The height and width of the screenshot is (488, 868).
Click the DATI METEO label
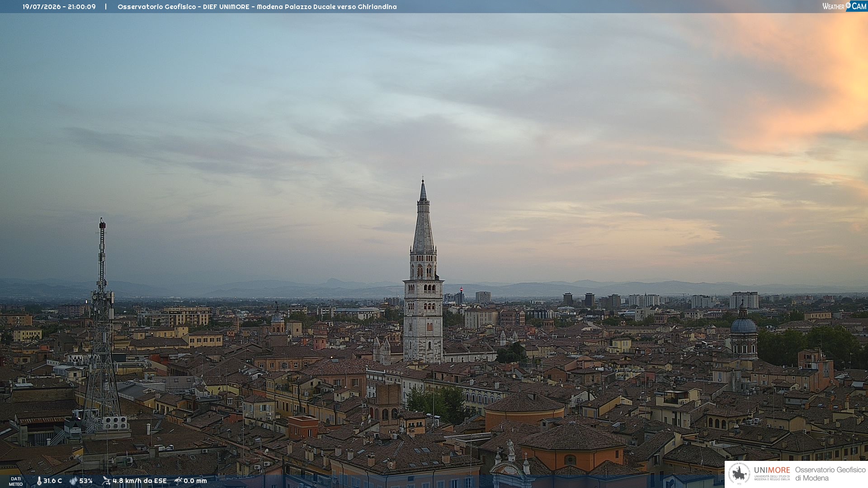click(x=16, y=482)
